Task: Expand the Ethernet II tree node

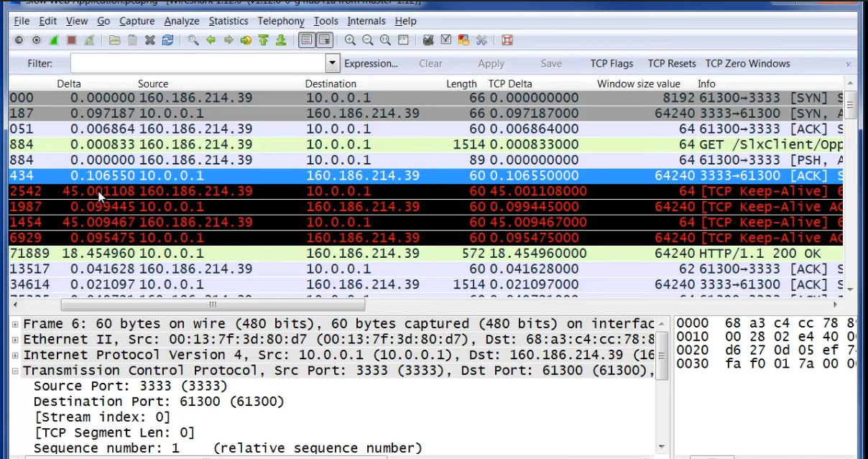Action: click(x=15, y=340)
